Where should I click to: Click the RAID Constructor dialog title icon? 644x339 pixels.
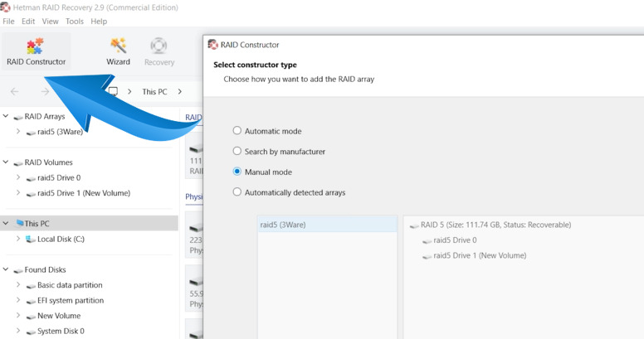212,44
